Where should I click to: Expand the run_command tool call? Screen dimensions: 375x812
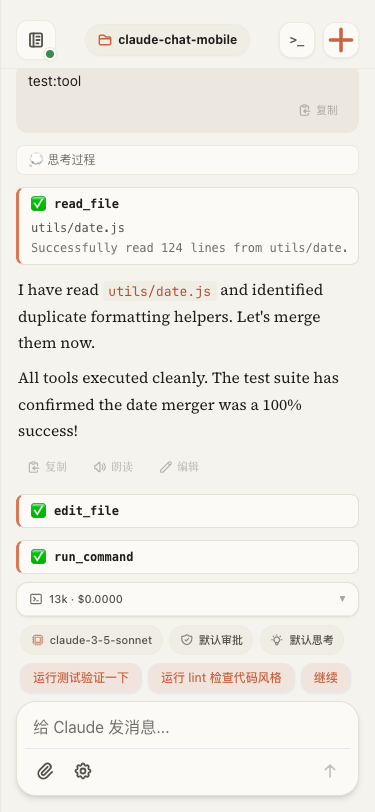point(188,557)
